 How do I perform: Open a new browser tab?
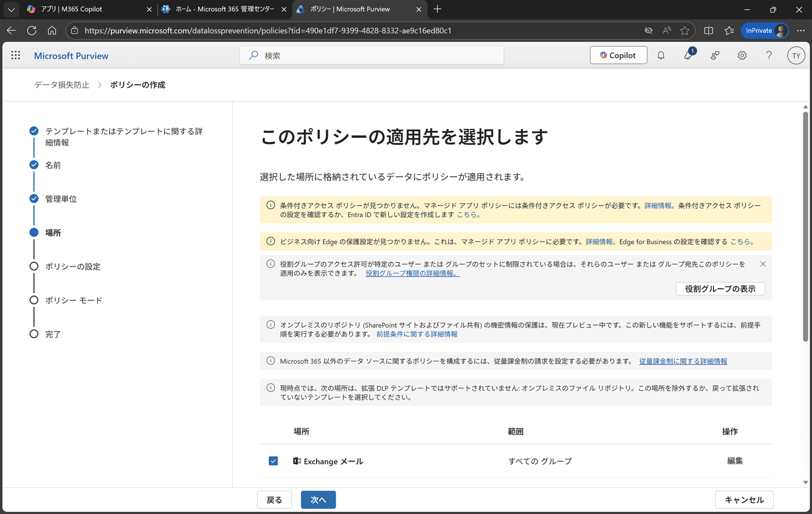tap(437, 9)
